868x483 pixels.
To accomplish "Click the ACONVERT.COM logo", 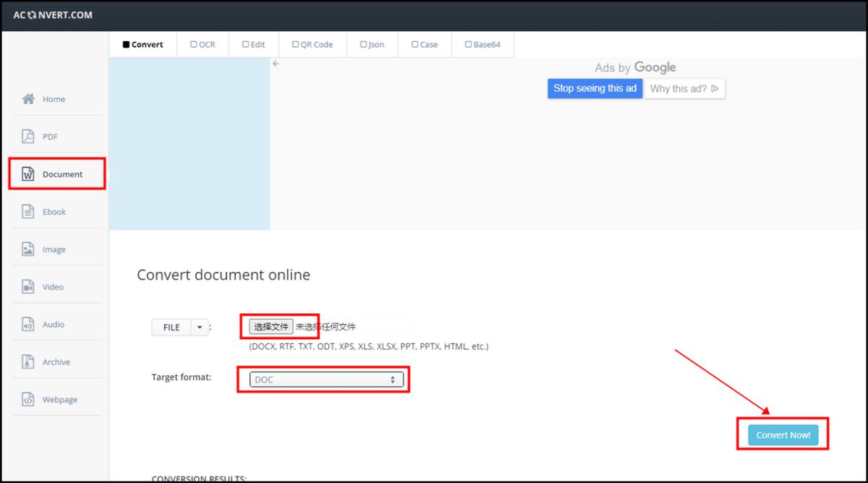I will 53,15.
